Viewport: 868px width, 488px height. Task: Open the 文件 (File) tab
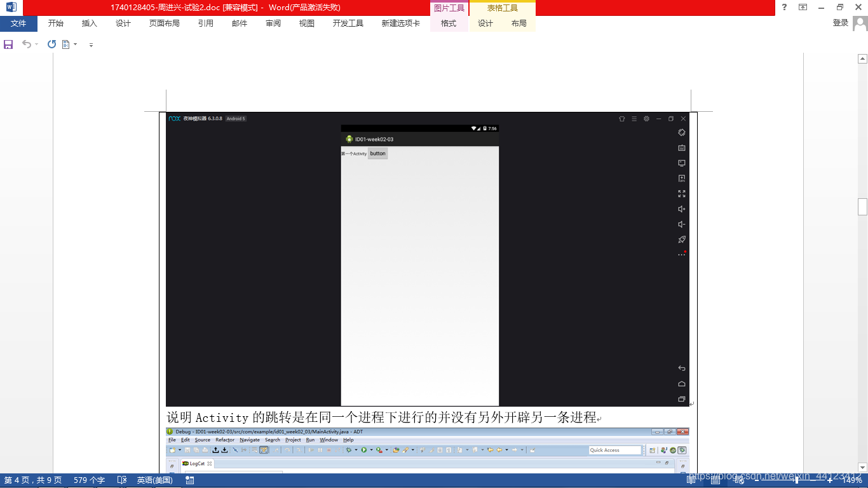18,24
